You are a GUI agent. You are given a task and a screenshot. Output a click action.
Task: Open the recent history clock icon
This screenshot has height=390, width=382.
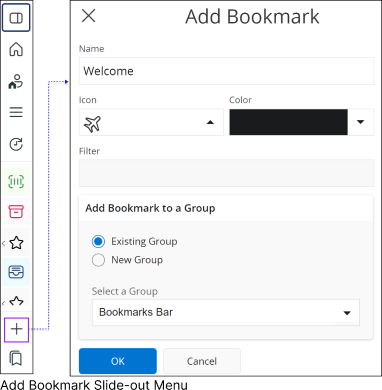point(16,144)
